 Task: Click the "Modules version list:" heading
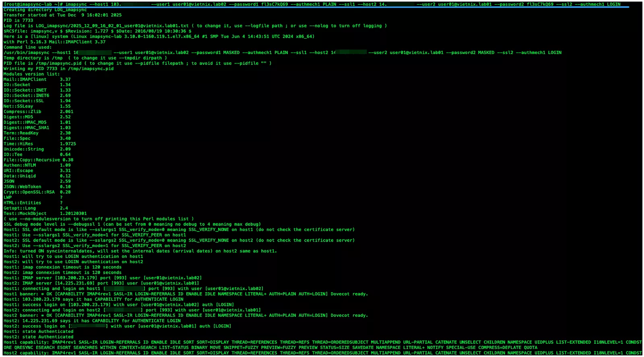pyautogui.click(x=31, y=74)
